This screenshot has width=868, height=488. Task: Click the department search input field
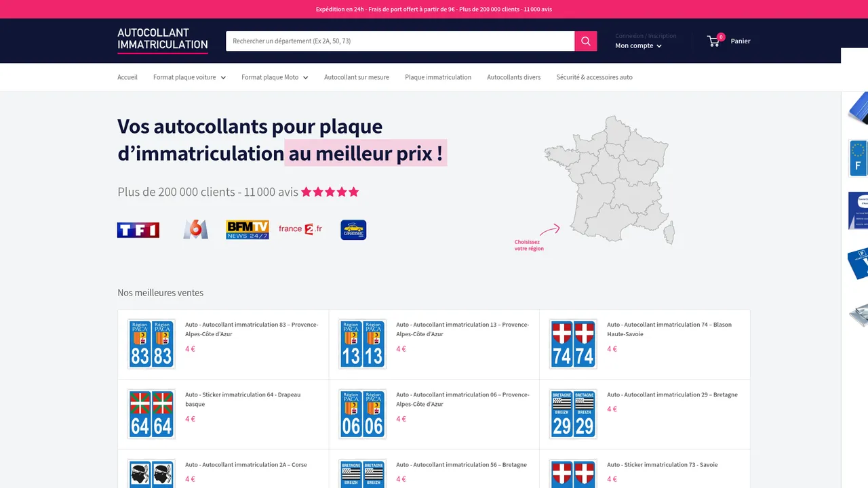400,41
